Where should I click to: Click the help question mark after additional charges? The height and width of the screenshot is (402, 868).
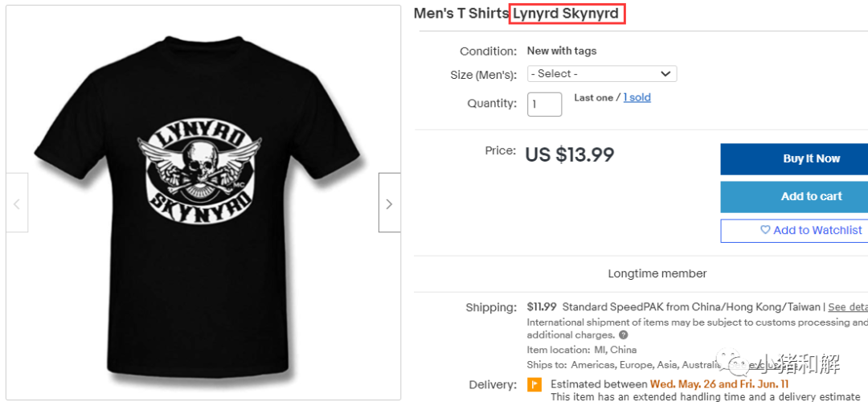[624, 335]
